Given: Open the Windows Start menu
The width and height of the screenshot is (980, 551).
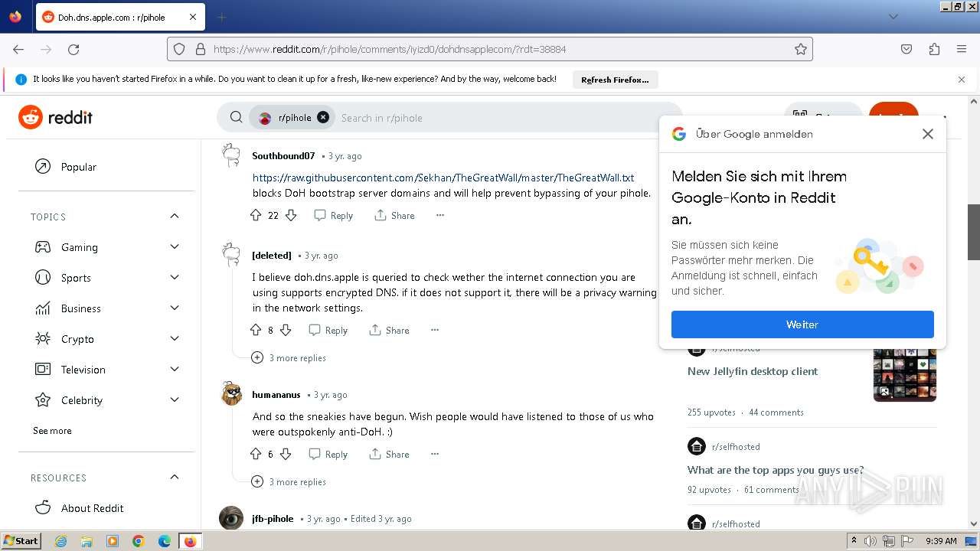Looking at the screenshot, I should (x=21, y=541).
